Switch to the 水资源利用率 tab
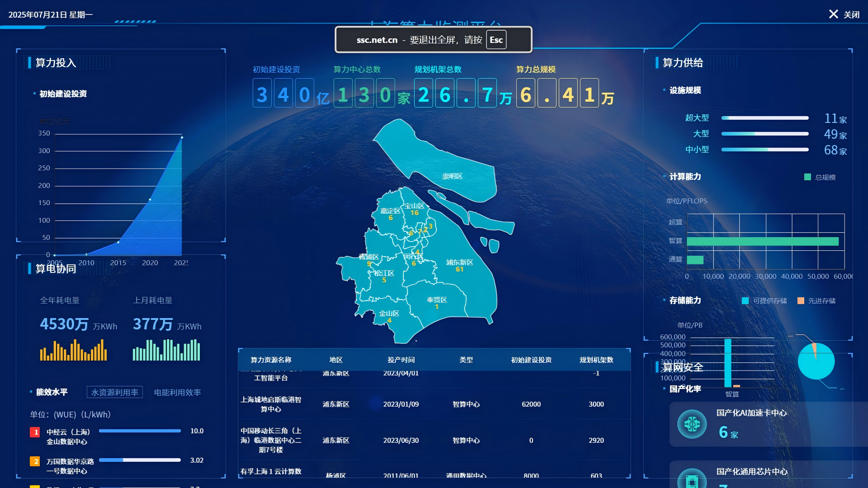The image size is (868, 488). 115,392
